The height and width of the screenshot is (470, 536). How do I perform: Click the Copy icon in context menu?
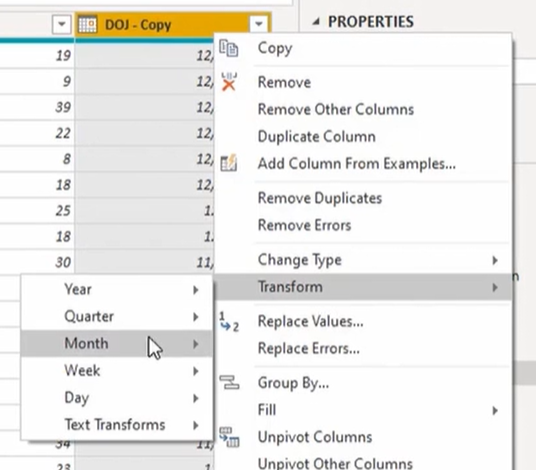click(x=228, y=48)
